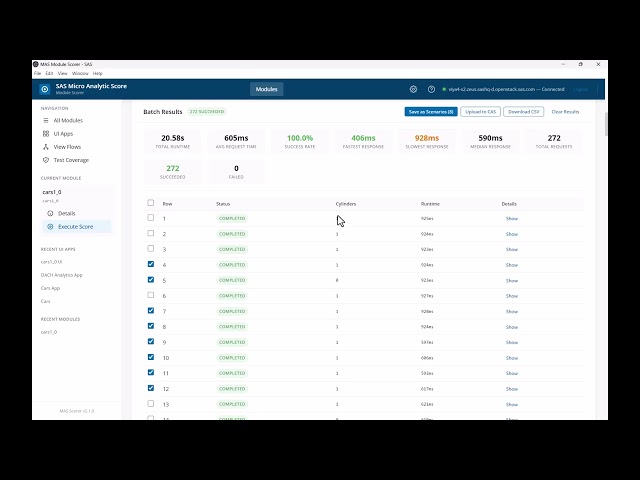Check the checkbox for row 3
The height and width of the screenshot is (480, 640).
[151, 249]
